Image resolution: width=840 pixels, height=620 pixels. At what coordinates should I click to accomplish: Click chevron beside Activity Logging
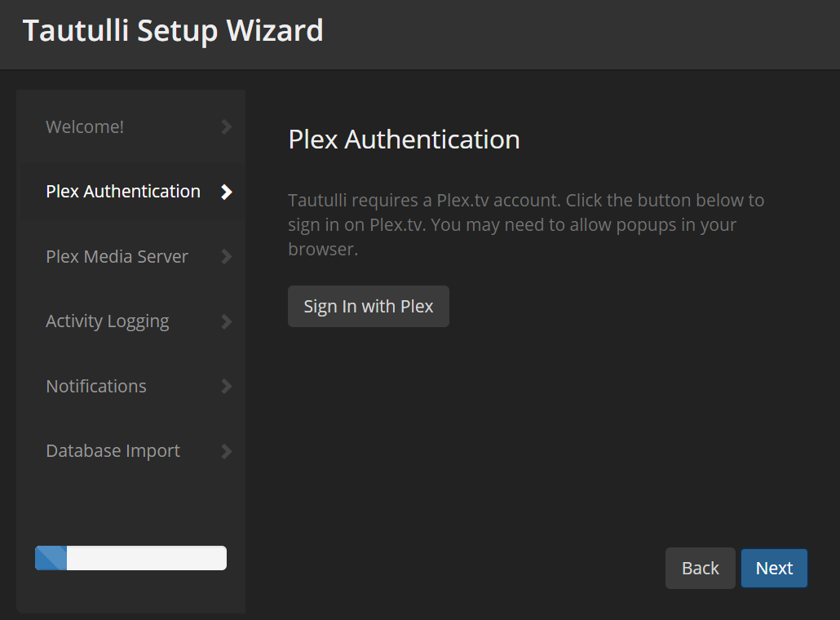227,321
